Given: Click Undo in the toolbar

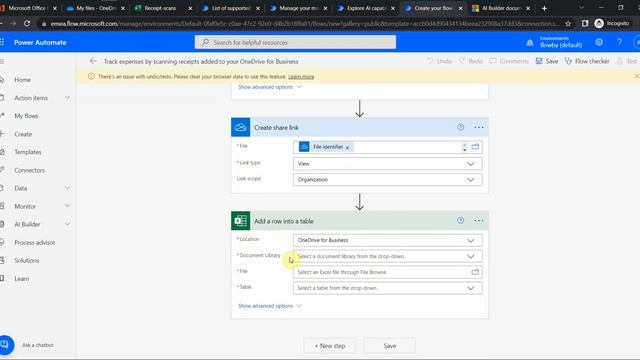Looking at the screenshot, I should pos(440,61).
